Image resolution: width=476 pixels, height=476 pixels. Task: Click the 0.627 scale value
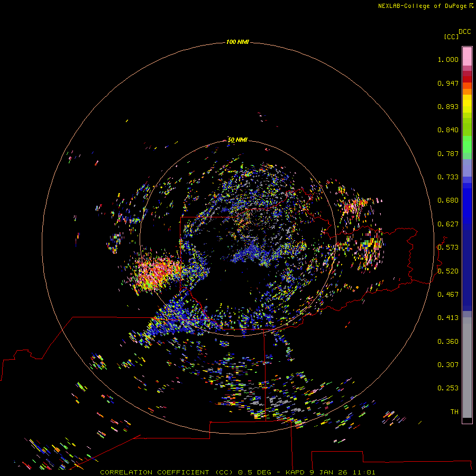448,224
